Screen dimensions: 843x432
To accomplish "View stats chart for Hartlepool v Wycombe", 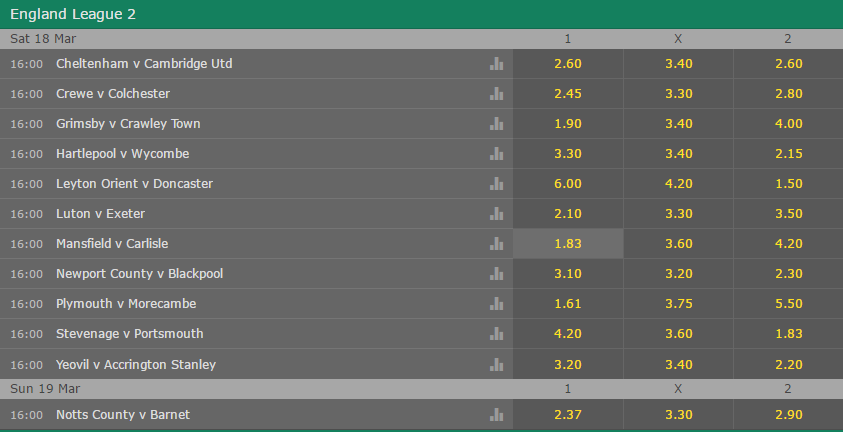I will click(x=496, y=154).
